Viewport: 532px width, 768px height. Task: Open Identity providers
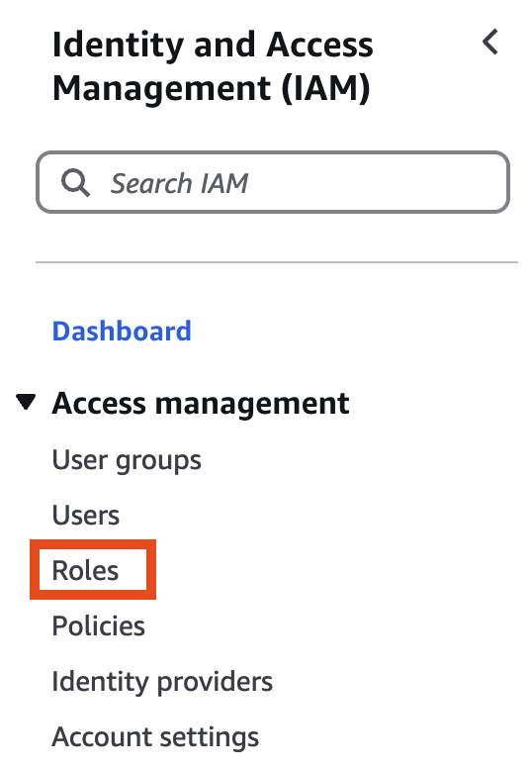coord(162,682)
